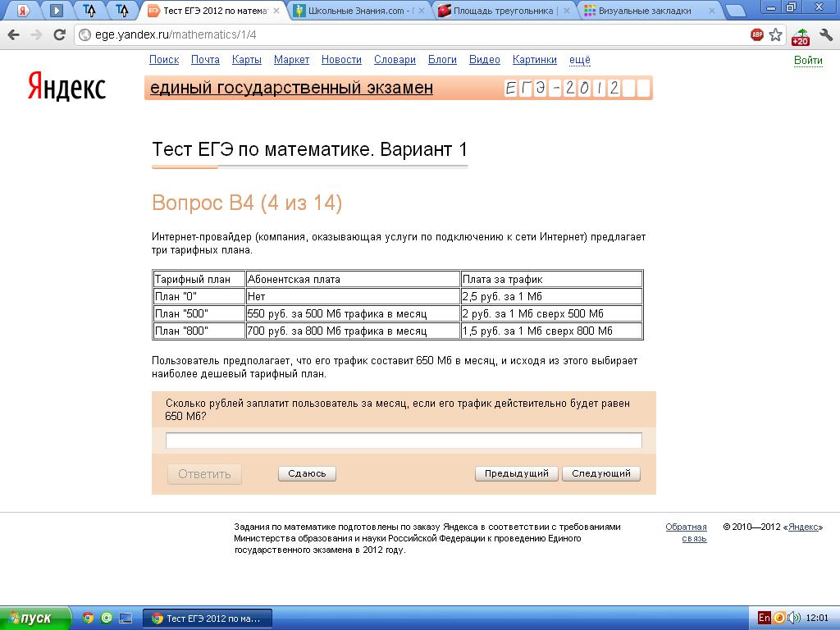Open единый государственный экзамен header link
Screen dimensions: 840x630
(291, 87)
